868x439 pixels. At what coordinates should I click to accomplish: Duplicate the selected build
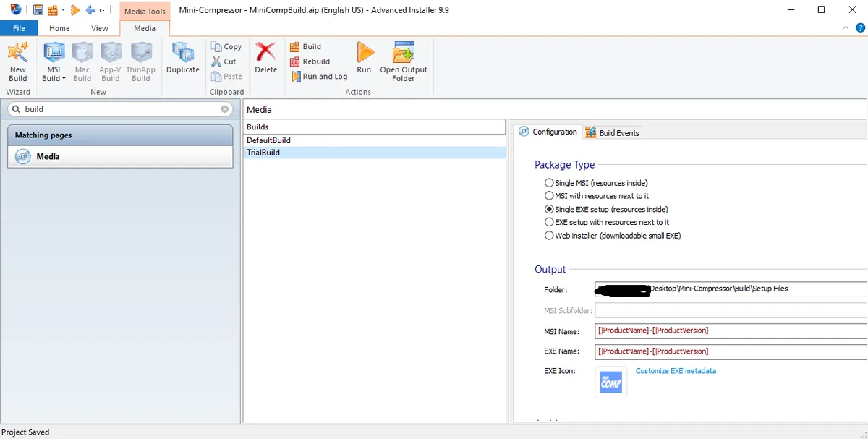(x=182, y=59)
